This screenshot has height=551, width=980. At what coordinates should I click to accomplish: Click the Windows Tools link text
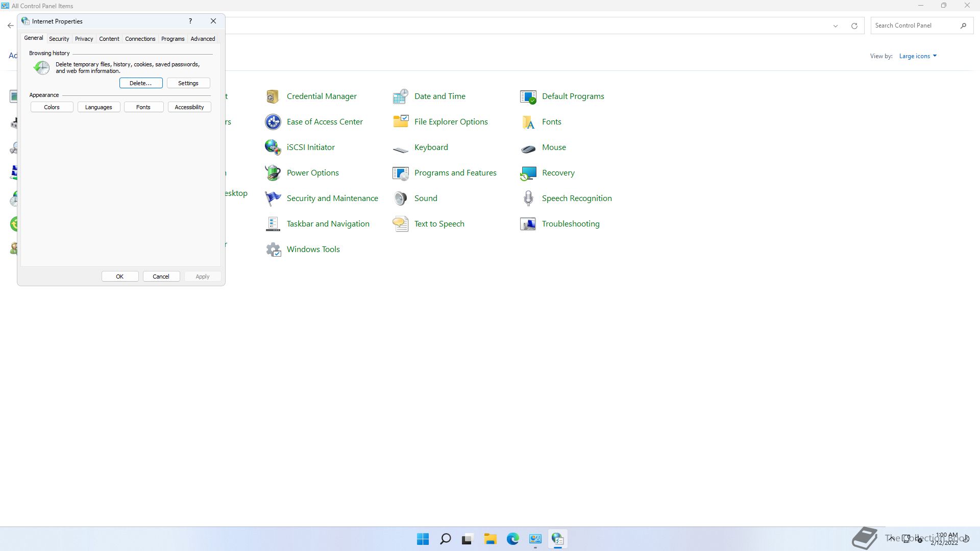click(313, 249)
